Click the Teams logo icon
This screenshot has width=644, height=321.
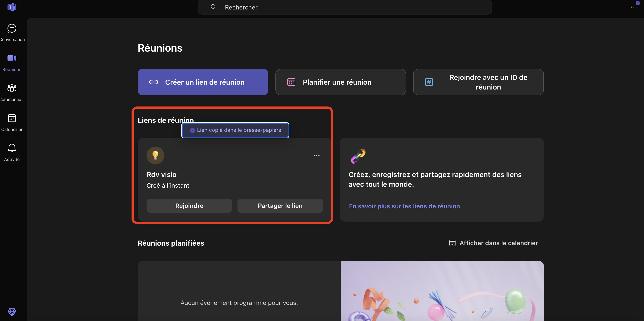[x=12, y=7]
